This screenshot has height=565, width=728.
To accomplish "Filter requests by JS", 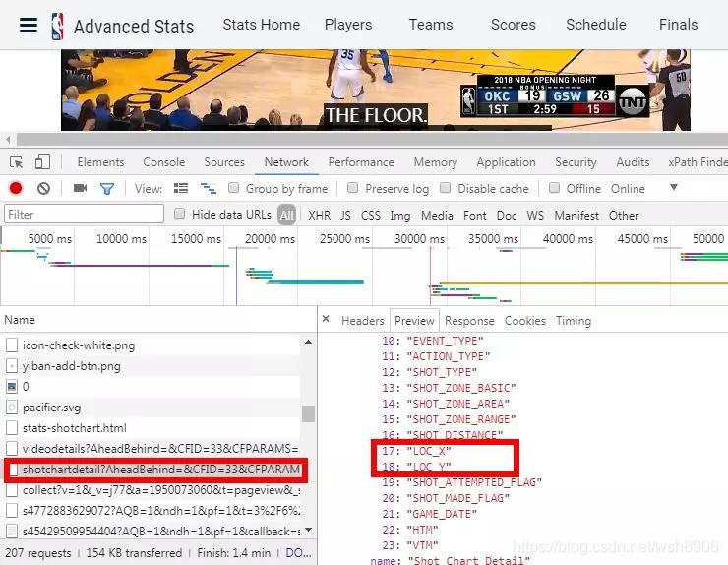I will (345, 216).
